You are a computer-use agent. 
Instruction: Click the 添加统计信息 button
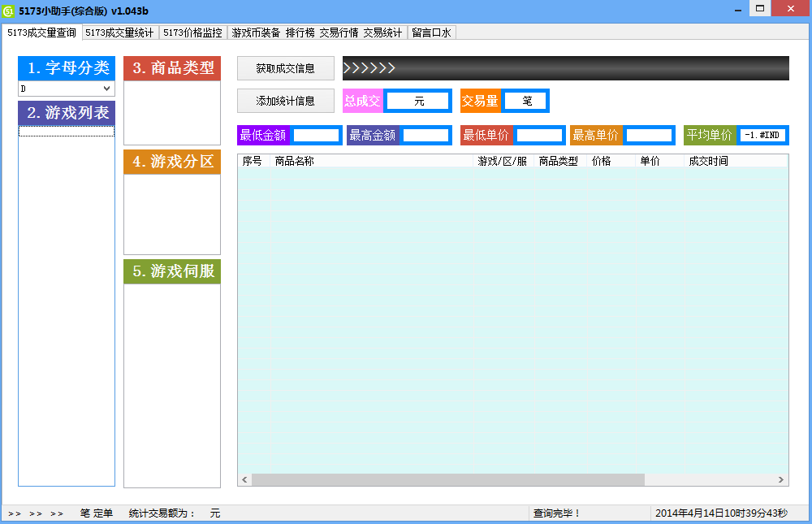click(x=285, y=101)
